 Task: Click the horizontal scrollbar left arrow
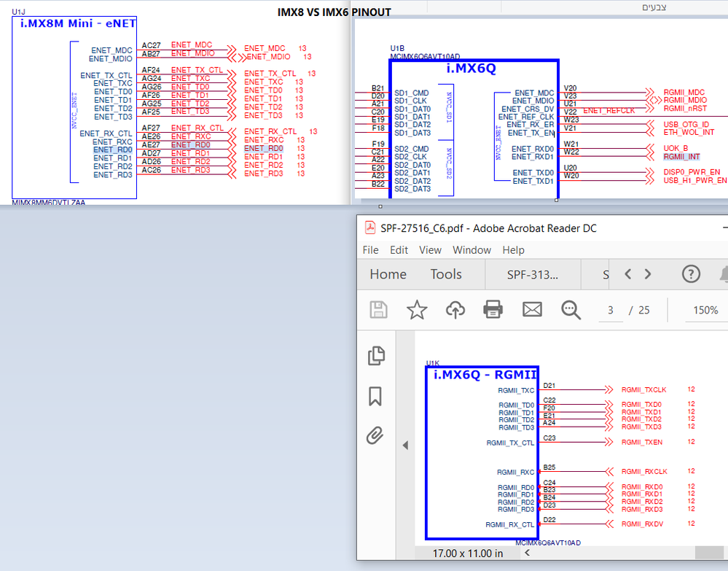pos(527,553)
